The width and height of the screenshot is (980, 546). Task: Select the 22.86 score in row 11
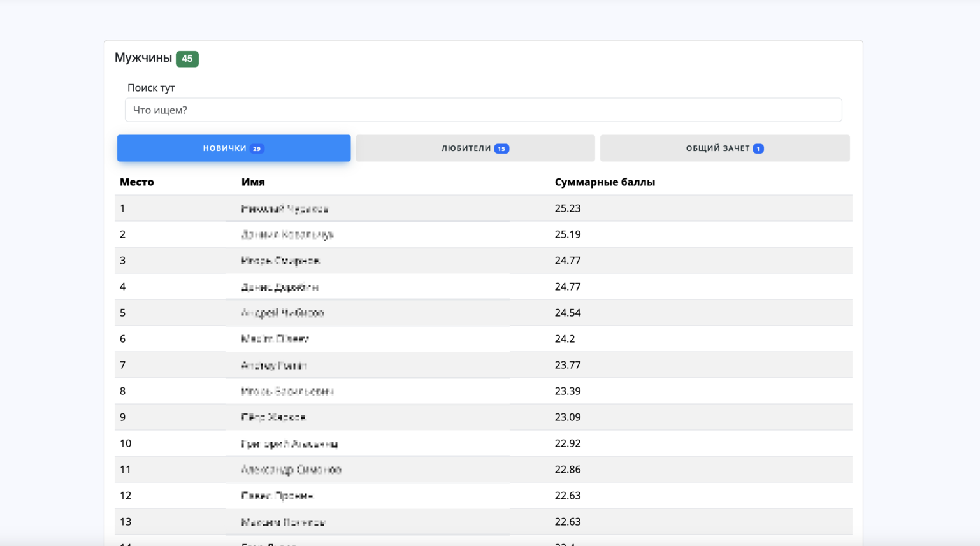coord(568,470)
